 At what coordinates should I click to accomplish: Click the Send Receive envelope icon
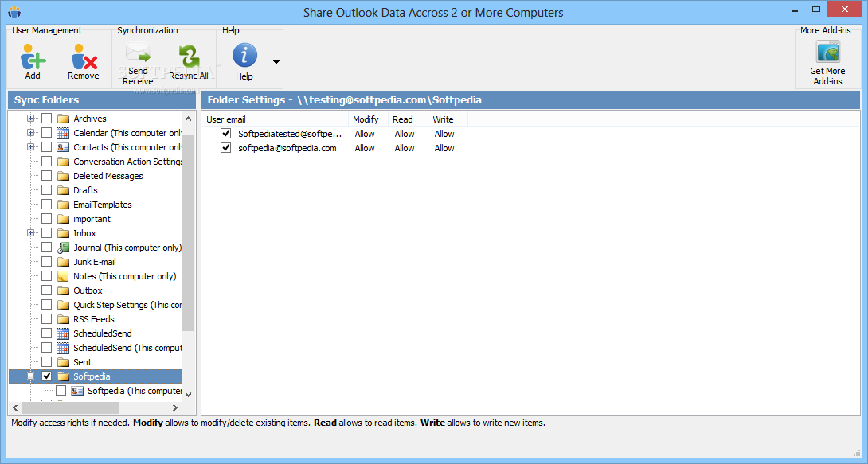click(x=138, y=53)
